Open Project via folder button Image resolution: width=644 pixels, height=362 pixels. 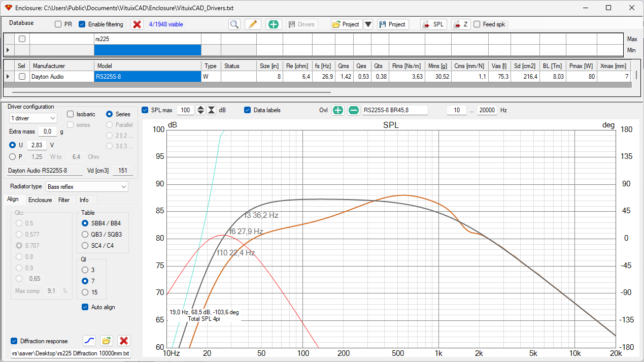tap(346, 24)
